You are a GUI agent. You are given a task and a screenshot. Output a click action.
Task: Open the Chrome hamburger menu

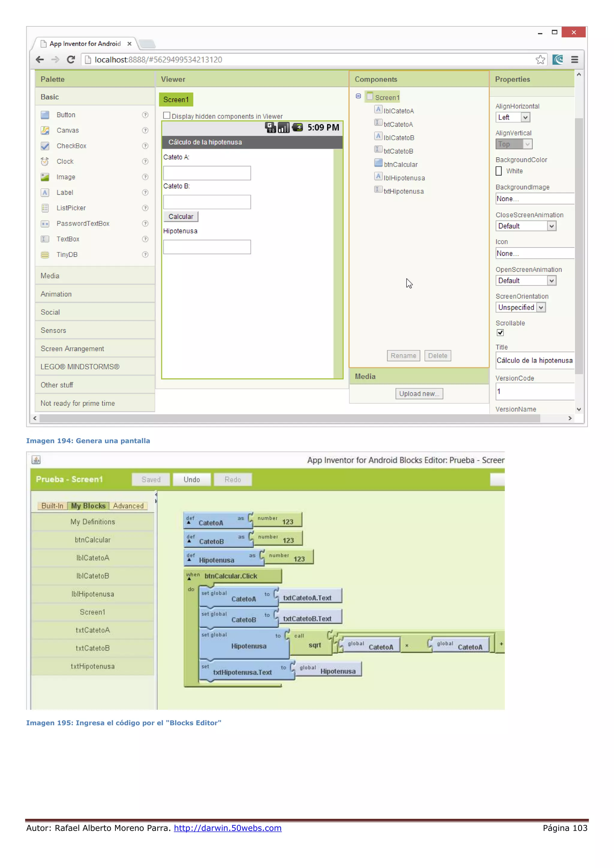(575, 59)
